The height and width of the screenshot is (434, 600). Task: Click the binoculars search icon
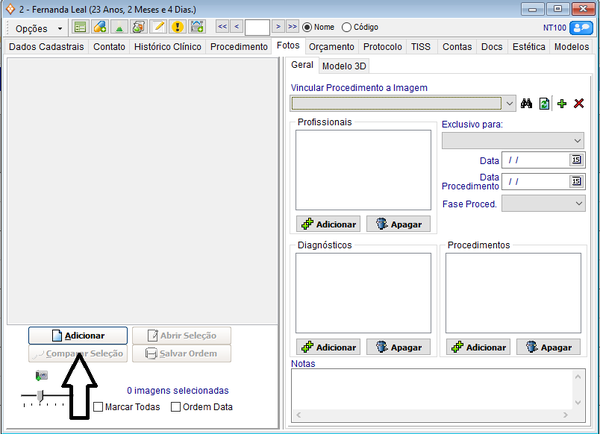[527, 103]
